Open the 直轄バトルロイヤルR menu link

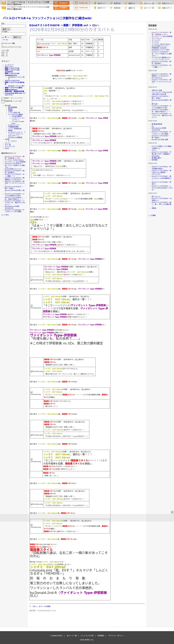[12, 68]
